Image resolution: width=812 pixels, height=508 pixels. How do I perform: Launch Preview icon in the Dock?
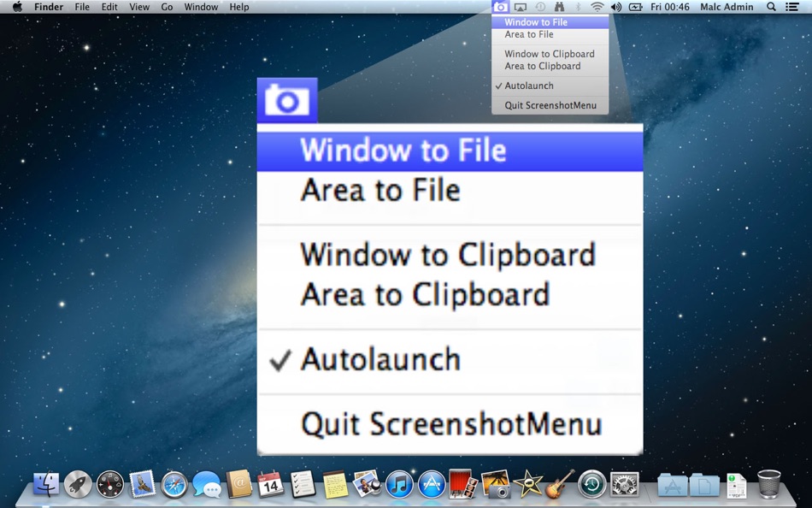tap(368, 484)
